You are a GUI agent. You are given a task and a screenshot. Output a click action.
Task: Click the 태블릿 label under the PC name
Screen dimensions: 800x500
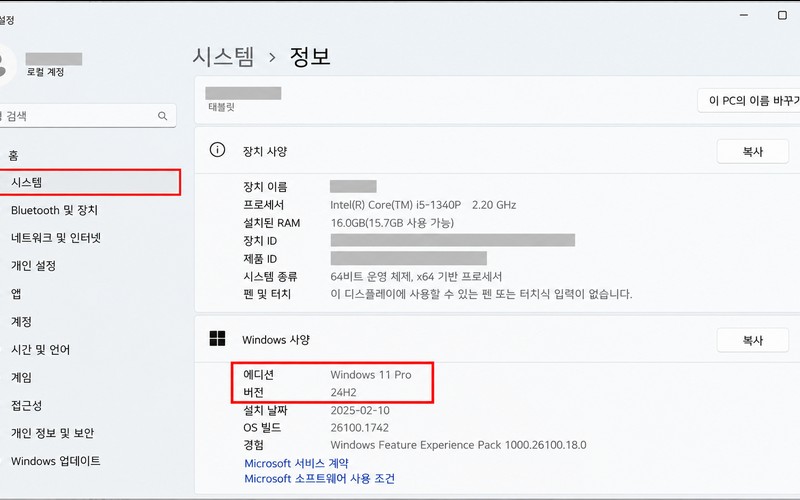click(221, 107)
